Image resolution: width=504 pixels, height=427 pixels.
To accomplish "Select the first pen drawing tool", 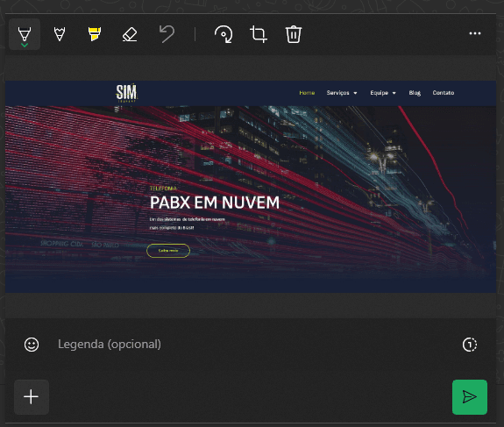I will pyautogui.click(x=25, y=34).
